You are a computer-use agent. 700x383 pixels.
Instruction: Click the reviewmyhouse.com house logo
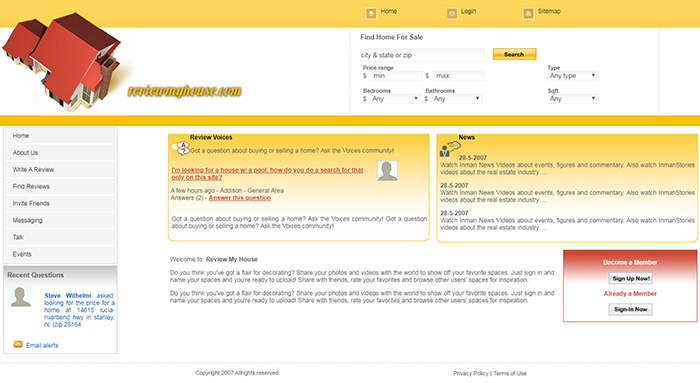point(62,62)
